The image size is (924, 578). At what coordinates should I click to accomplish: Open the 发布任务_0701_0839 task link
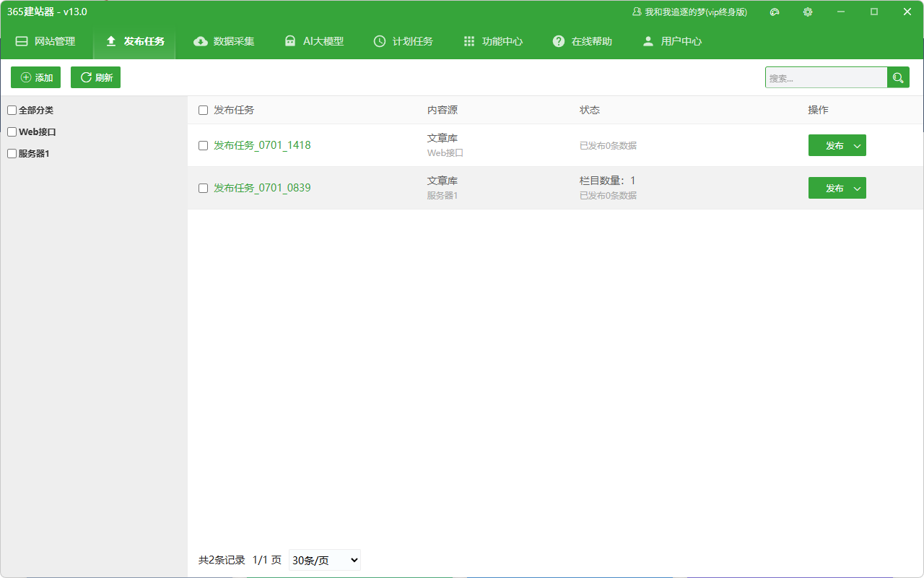tap(262, 188)
